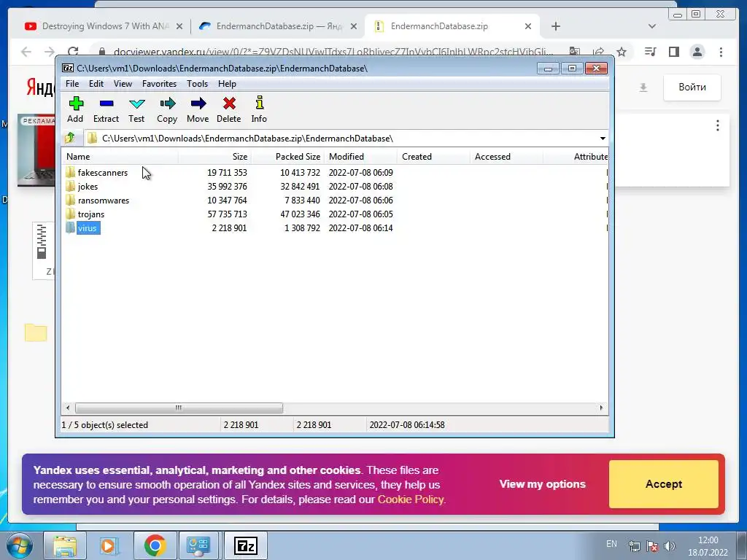Click the archive path input field

341,139
